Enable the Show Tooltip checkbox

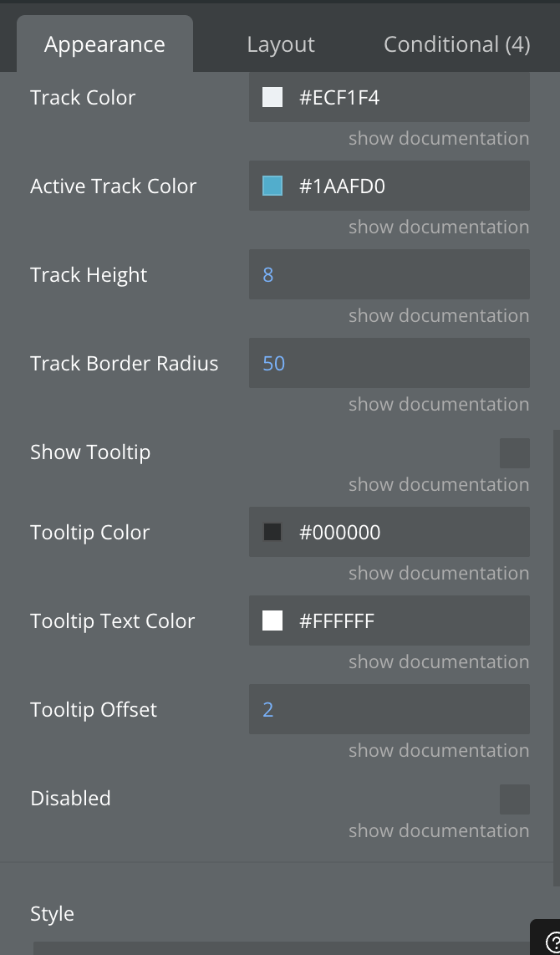pyautogui.click(x=514, y=453)
